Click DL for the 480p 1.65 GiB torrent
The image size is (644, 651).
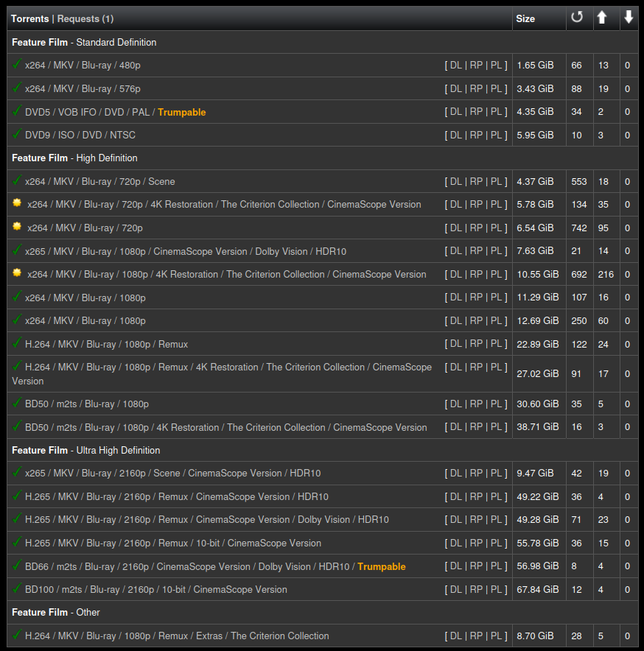tap(456, 66)
